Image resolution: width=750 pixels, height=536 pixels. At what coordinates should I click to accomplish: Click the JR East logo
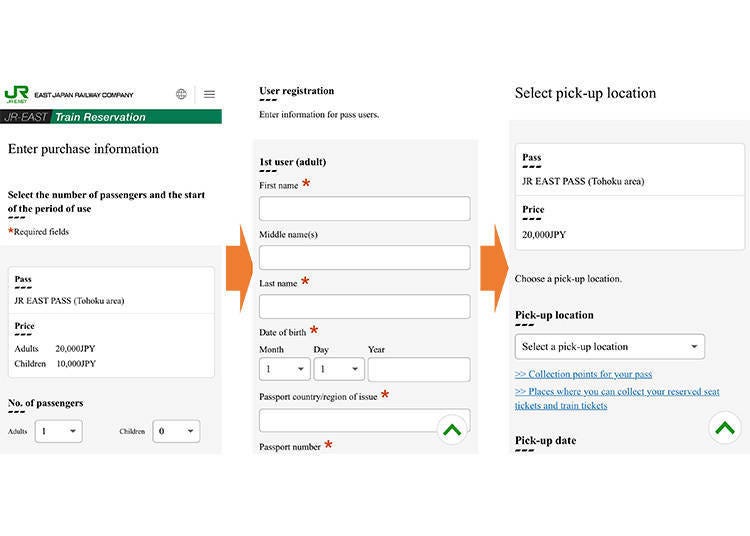tap(17, 94)
